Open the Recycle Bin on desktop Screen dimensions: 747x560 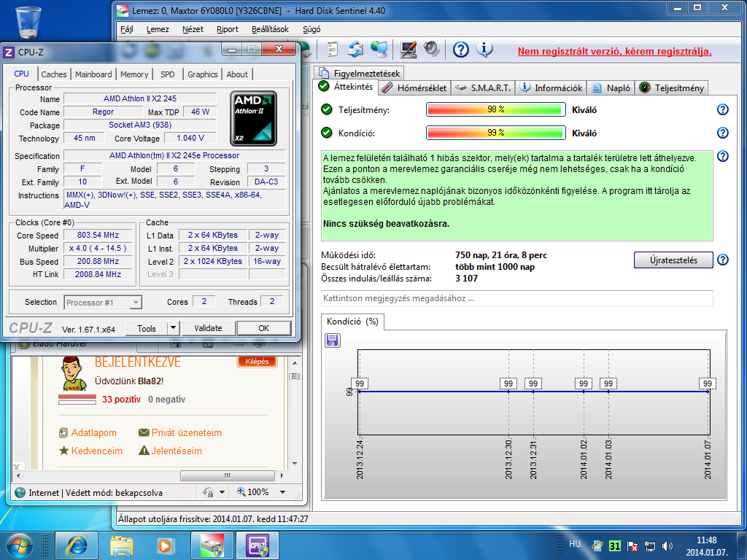pos(28,23)
